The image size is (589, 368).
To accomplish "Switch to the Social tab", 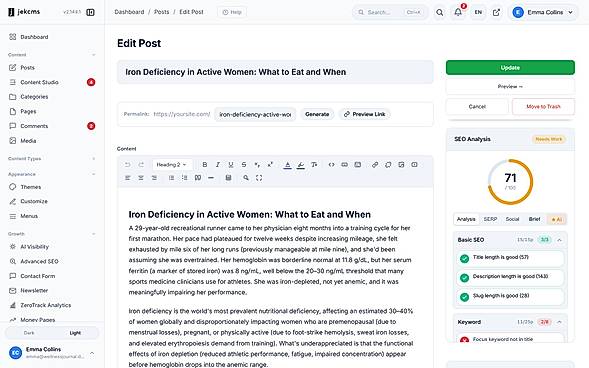I will (x=512, y=219).
